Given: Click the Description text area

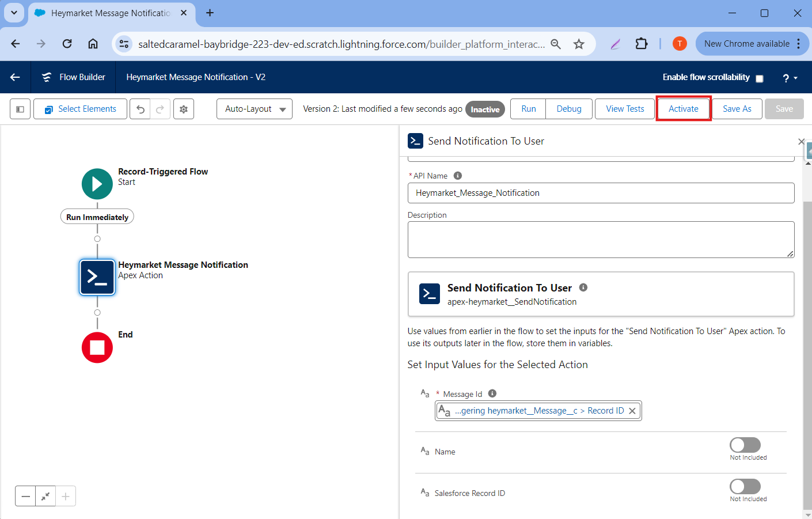Looking at the screenshot, I should pos(601,240).
